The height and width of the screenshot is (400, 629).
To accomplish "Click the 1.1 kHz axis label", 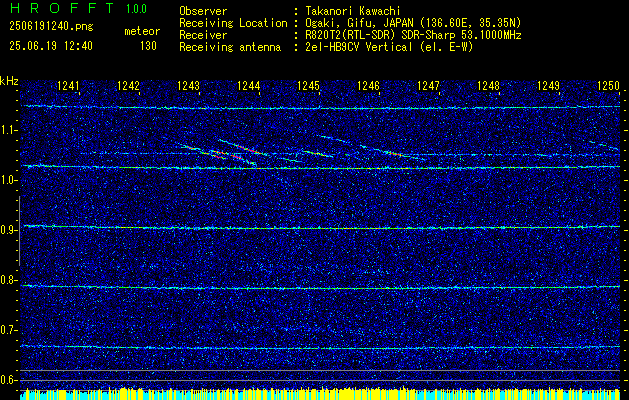I will point(8,130).
